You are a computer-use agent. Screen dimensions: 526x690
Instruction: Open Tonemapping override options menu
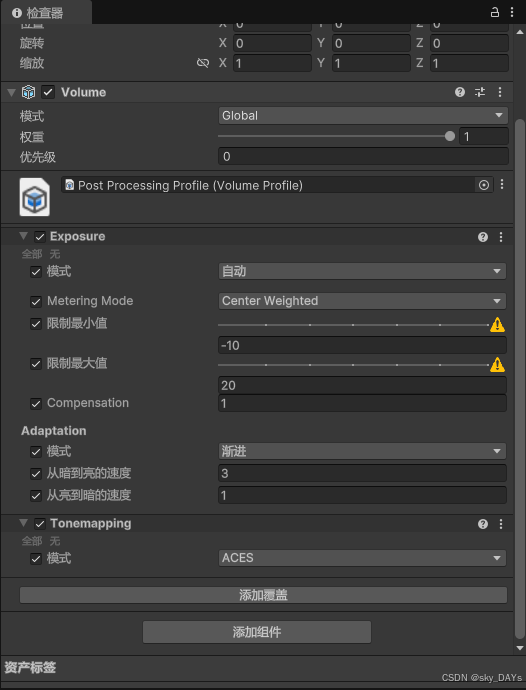(x=501, y=524)
